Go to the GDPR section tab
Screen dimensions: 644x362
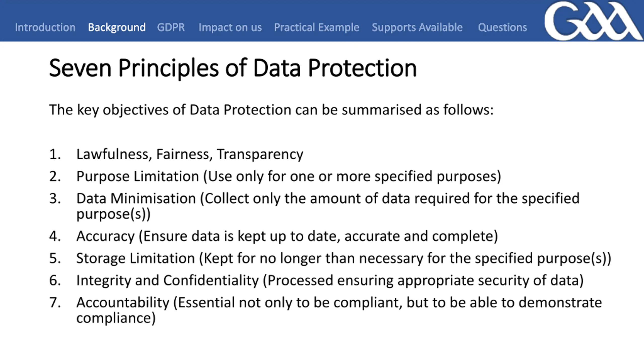click(171, 27)
